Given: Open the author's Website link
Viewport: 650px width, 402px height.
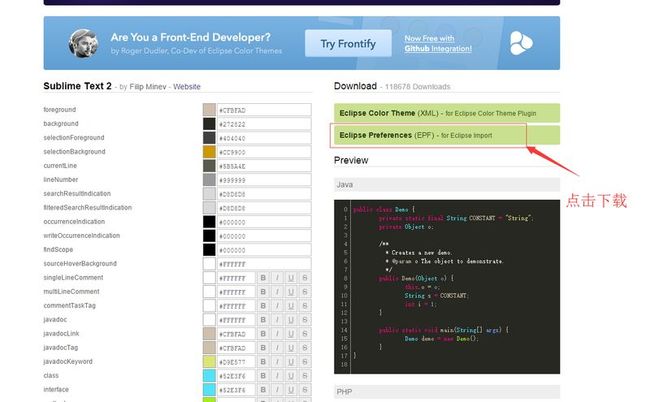Looking at the screenshot, I should (x=187, y=87).
